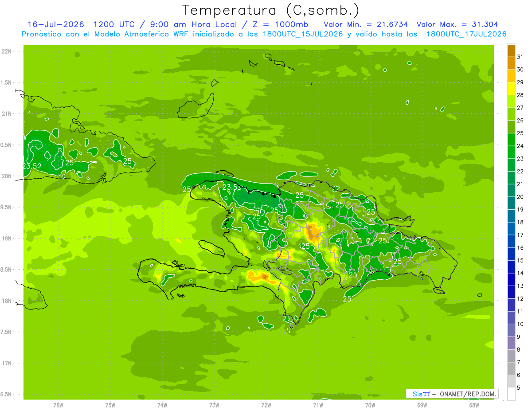Click the 72W longitude axis label

pos(266,405)
